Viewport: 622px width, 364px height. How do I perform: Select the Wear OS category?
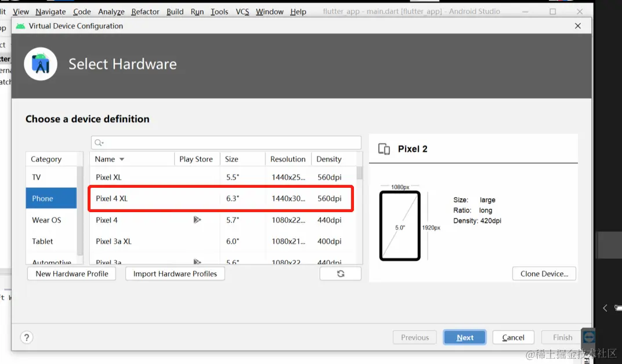(51, 220)
